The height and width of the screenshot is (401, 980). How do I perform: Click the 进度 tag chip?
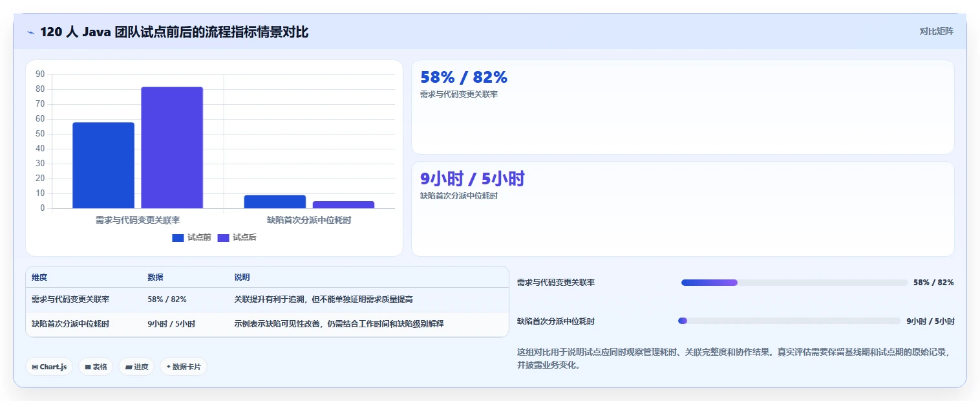pyautogui.click(x=136, y=367)
